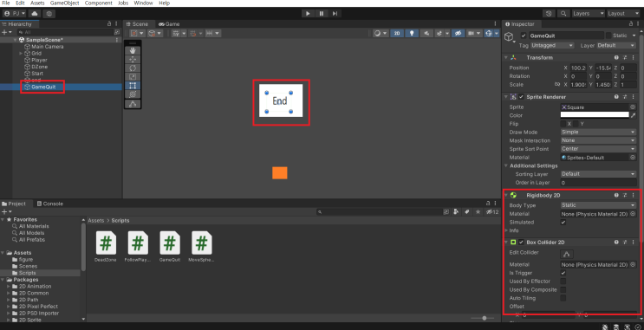Select the Transform tool

[133, 94]
